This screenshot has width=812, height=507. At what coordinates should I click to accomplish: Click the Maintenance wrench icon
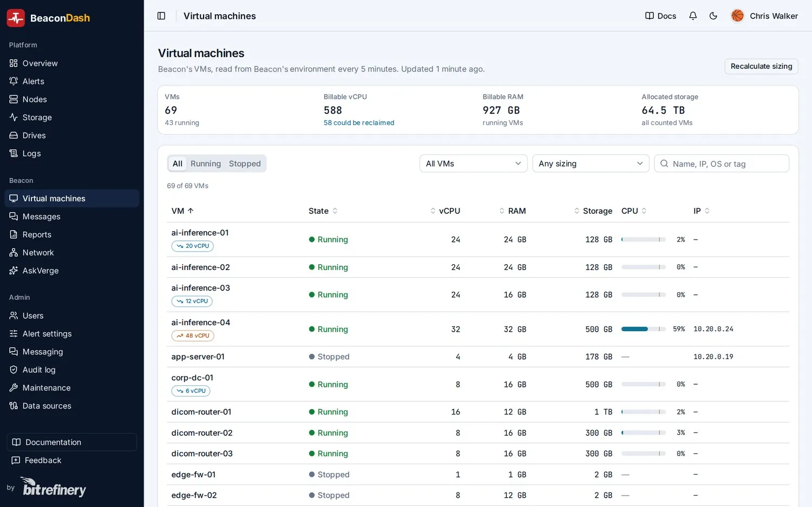pos(14,388)
